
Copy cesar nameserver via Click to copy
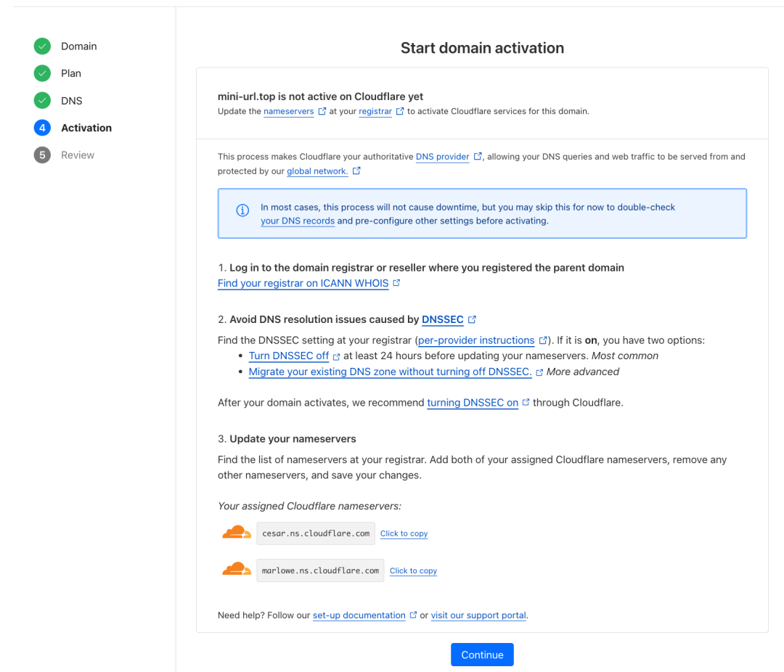[x=404, y=533]
